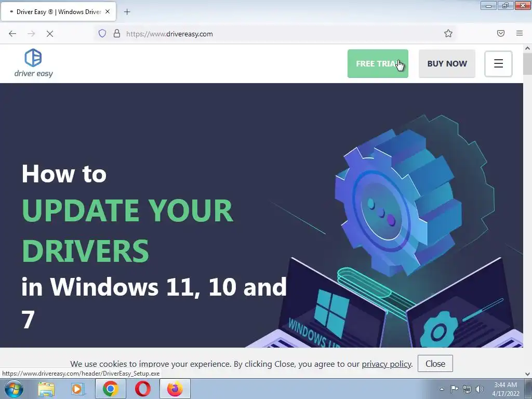Click the 'UPDATE YOUR' headline text
This screenshot has width=532, height=399.
click(128, 210)
